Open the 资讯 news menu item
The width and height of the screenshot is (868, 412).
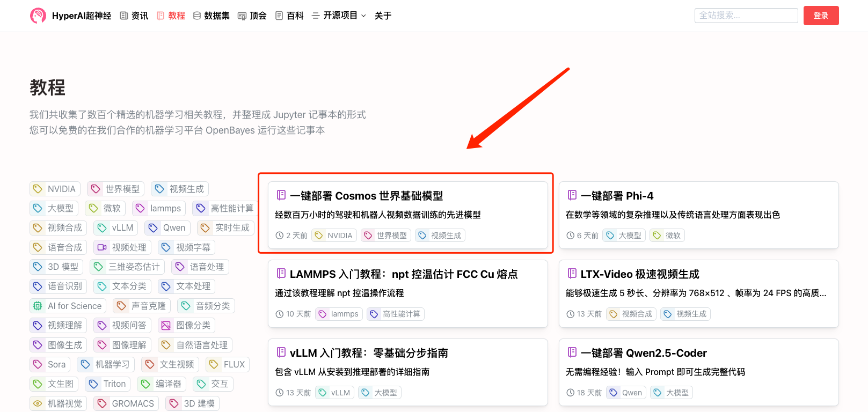134,16
